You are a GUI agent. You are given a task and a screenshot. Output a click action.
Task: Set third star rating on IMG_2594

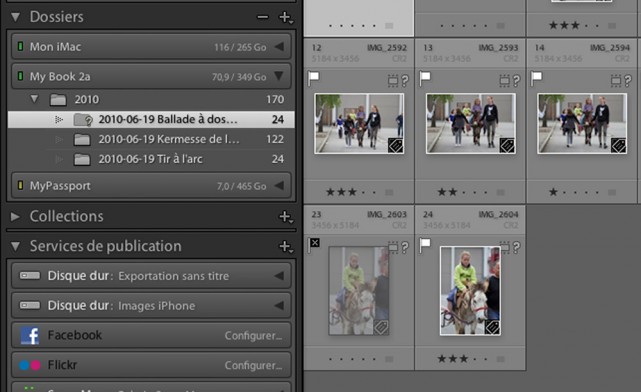click(575, 192)
